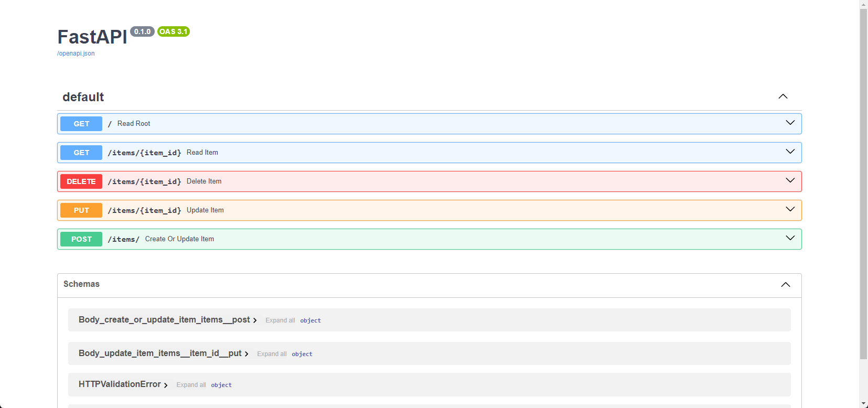Click the default tag heading
The height and width of the screenshot is (408, 868).
[83, 97]
